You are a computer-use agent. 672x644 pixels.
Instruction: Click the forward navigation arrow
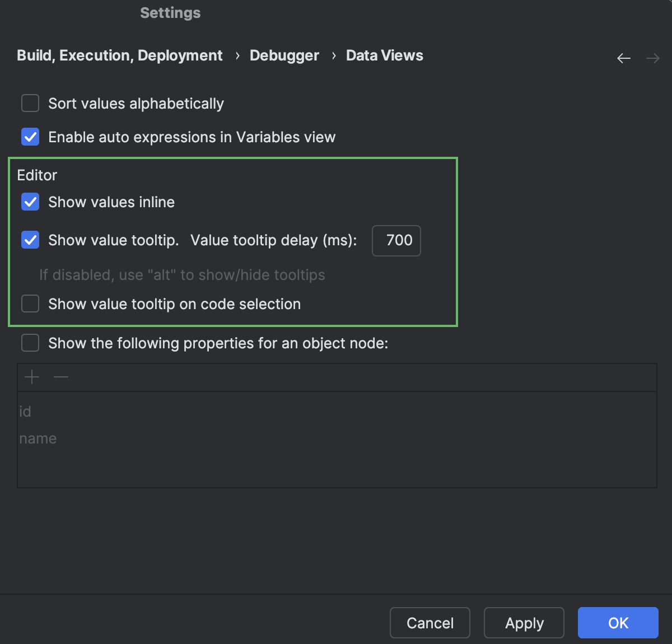click(x=652, y=58)
